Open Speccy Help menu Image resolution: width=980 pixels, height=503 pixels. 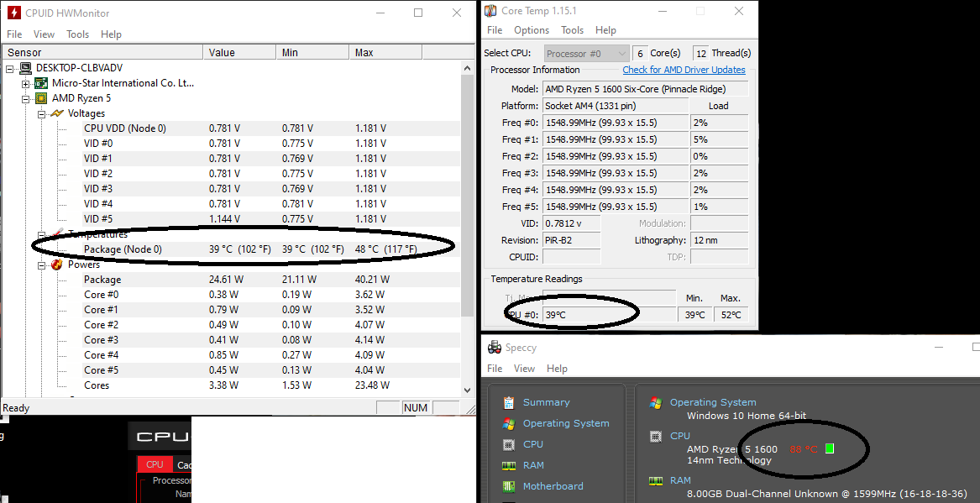coord(557,369)
